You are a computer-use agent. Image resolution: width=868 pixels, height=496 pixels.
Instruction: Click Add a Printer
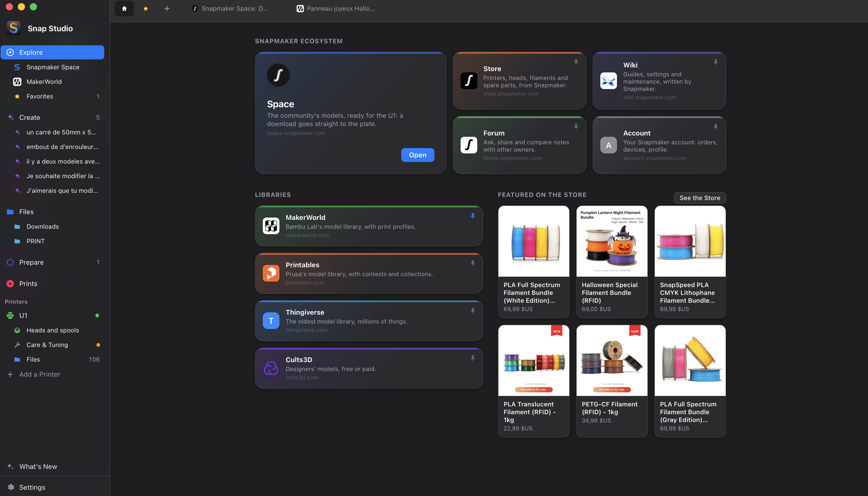click(x=53, y=374)
